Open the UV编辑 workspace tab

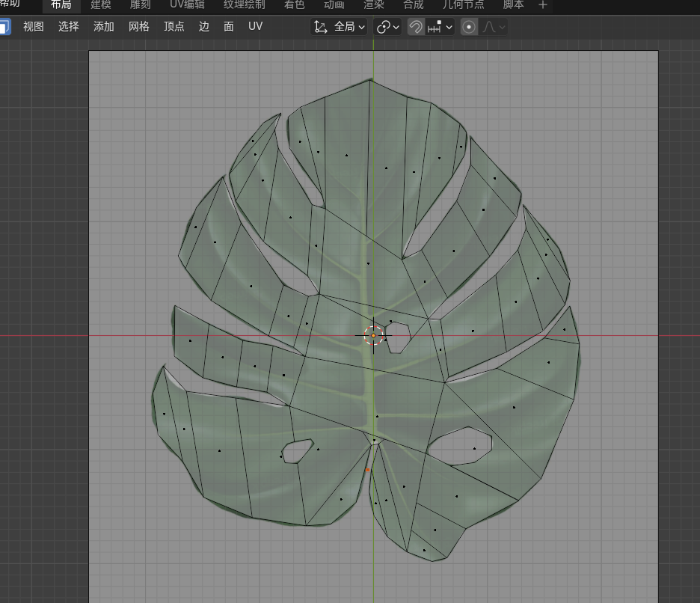187,4
